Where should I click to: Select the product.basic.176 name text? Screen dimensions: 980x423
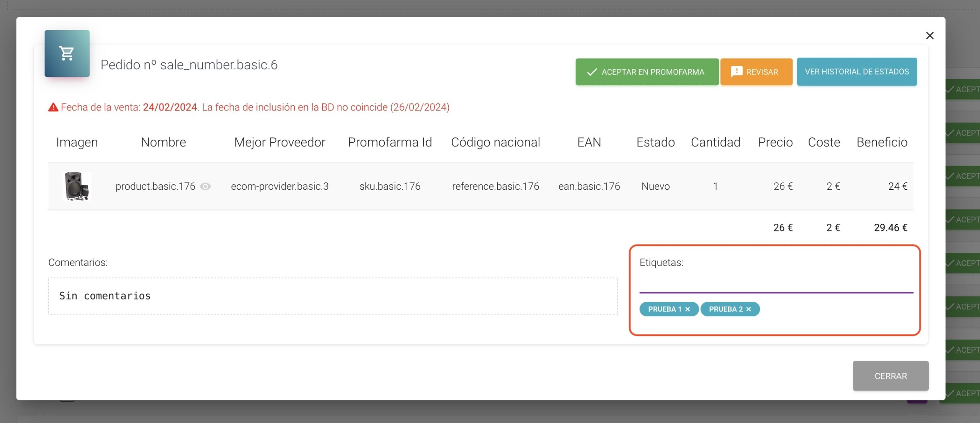pos(155,187)
